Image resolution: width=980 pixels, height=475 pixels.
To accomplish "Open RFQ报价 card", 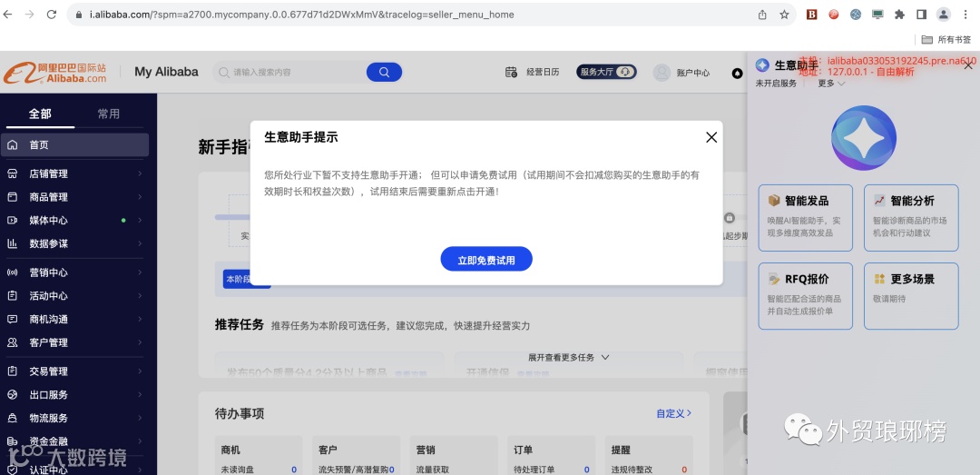I will click(x=806, y=296).
